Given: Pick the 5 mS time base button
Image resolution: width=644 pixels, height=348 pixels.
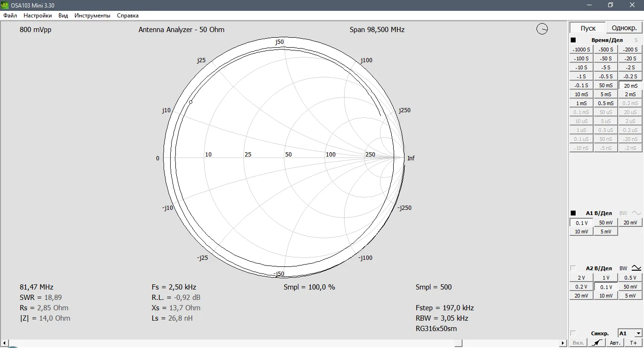Looking at the screenshot, I should point(606,94).
